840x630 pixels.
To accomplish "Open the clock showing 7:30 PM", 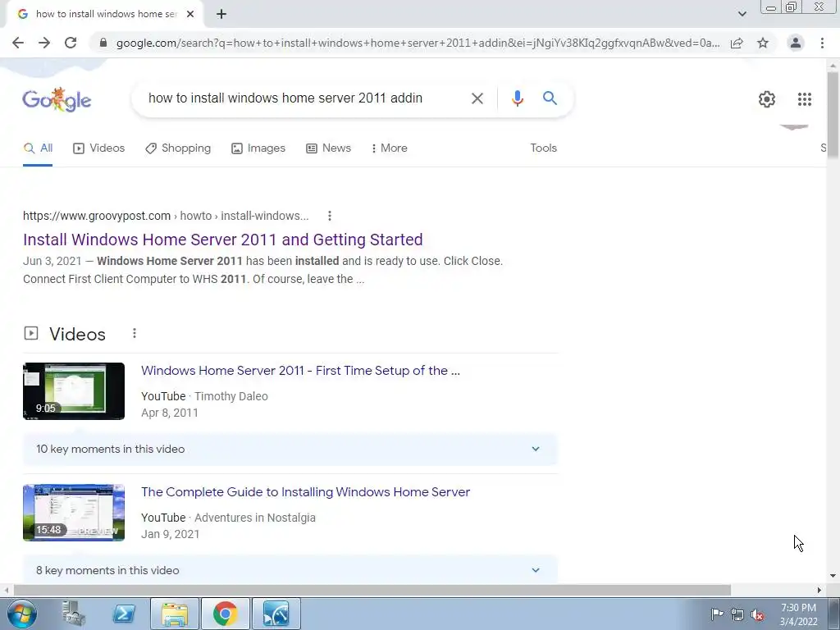I will click(x=799, y=614).
